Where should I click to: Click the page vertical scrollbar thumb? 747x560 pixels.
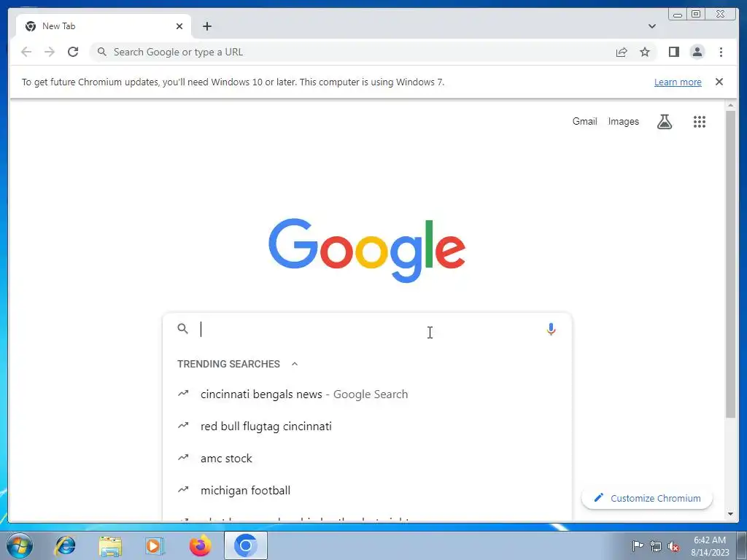[730, 264]
